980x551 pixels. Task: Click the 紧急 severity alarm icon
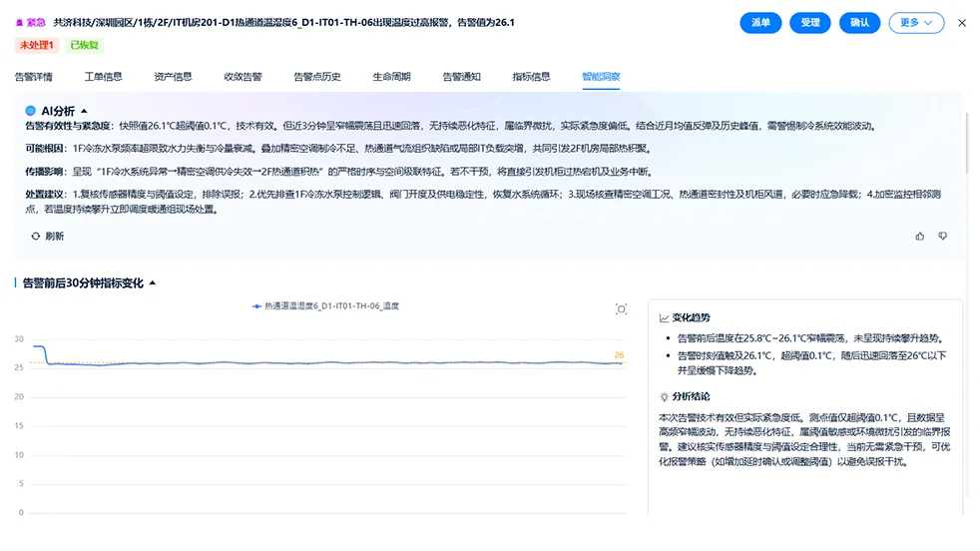[19, 23]
